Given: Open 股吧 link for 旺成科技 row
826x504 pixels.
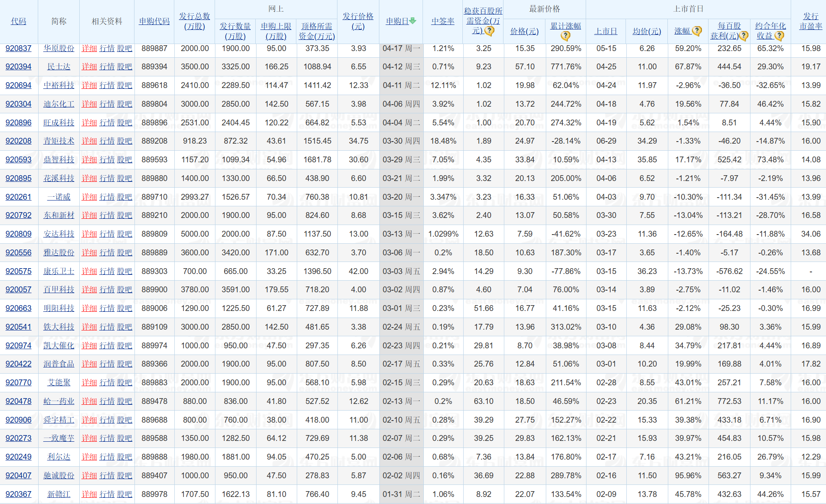Looking at the screenshot, I should click(x=124, y=122).
